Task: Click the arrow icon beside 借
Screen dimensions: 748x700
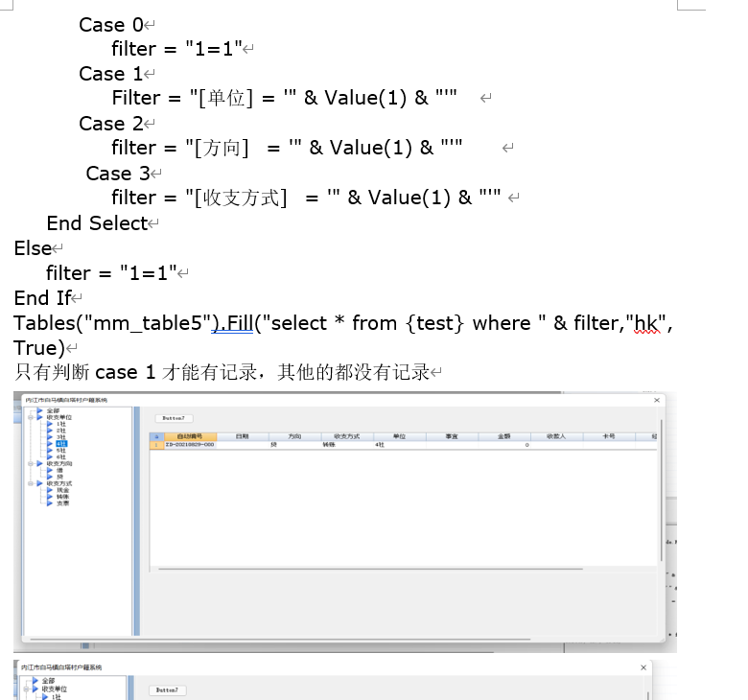Action: click(x=50, y=470)
